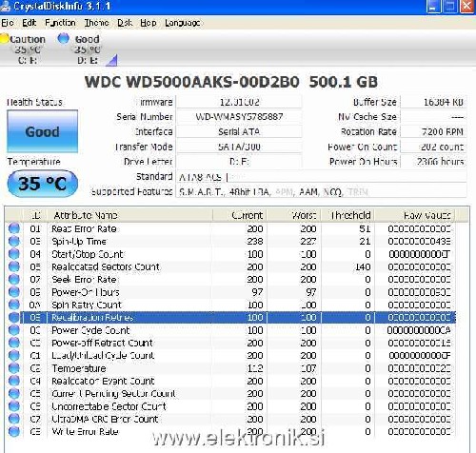Click the Spin-Up Time status orb
Image resolution: width=476 pixels, height=453 pixels.
click(13, 241)
